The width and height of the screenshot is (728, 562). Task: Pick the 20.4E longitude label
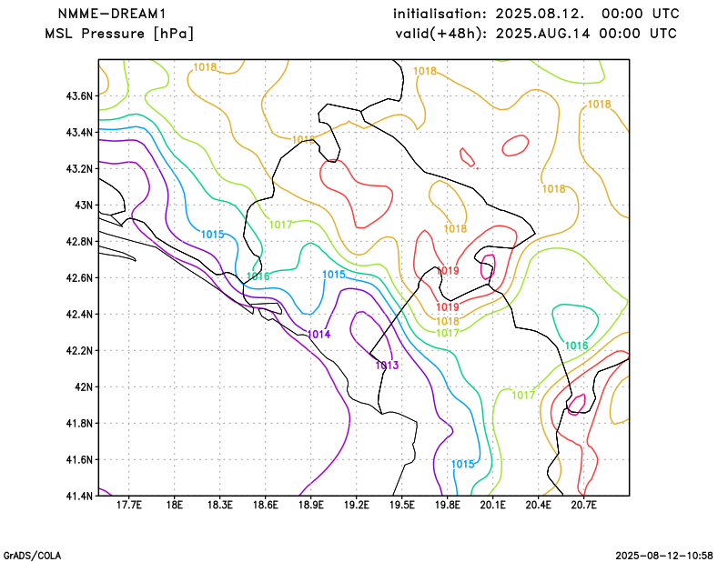point(538,505)
